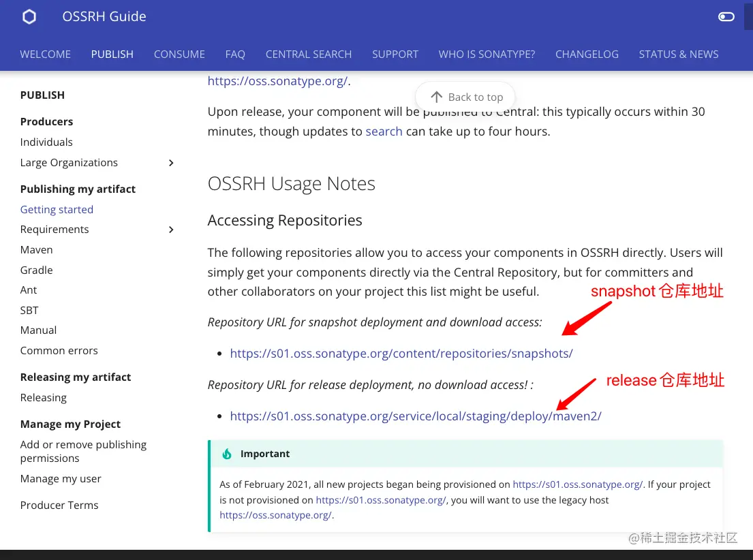Click the OSSRH Guide hexagon logo
Image resolution: width=753 pixels, height=560 pixels.
pyautogui.click(x=29, y=17)
